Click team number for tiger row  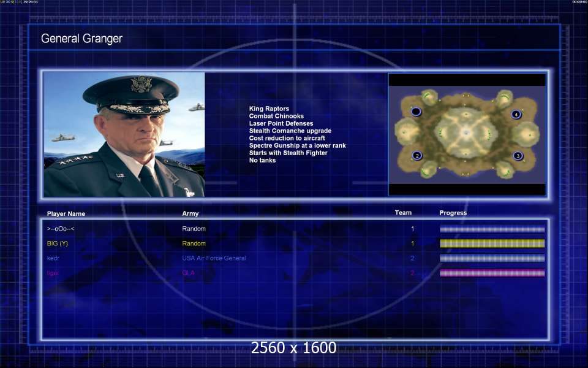tap(412, 273)
